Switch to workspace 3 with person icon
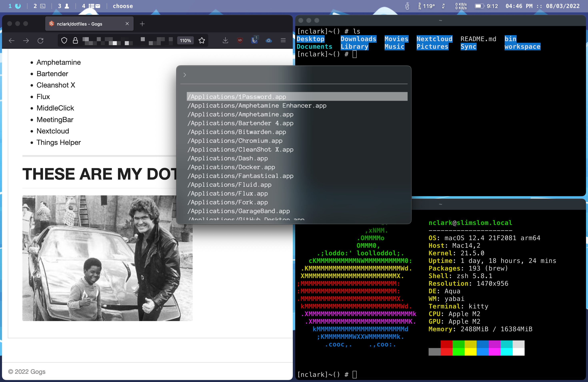The image size is (588, 382). coord(63,6)
